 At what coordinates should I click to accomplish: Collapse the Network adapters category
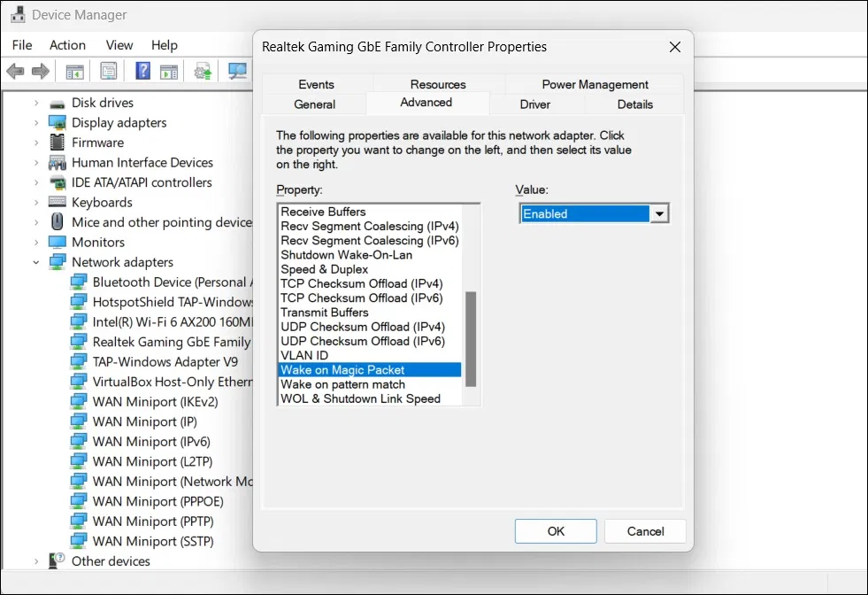36,262
